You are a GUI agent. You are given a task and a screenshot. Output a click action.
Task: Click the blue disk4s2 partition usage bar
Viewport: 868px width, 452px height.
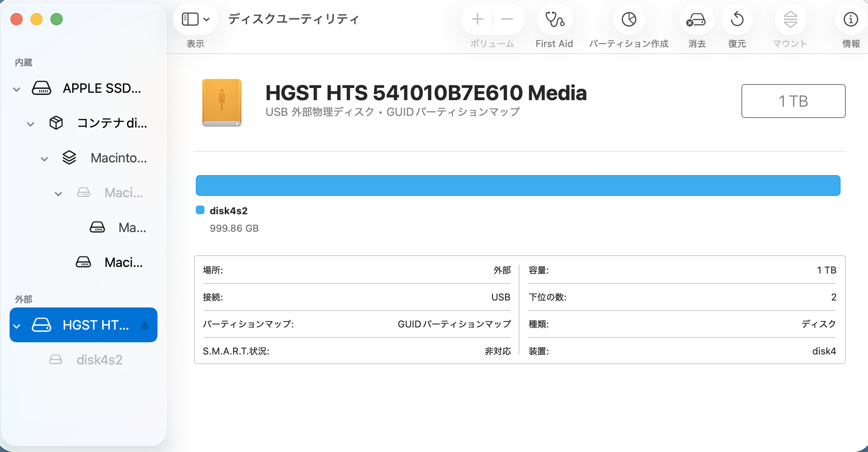pyautogui.click(x=518, y=186)
